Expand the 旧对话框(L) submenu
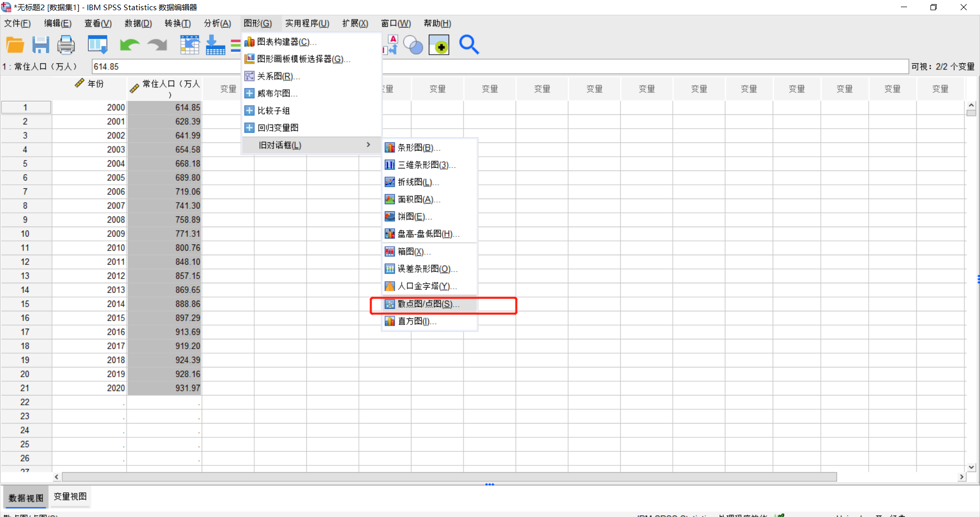Image resolution: width=980 pixels, height=517 pixels. click(x=311, y=145)
